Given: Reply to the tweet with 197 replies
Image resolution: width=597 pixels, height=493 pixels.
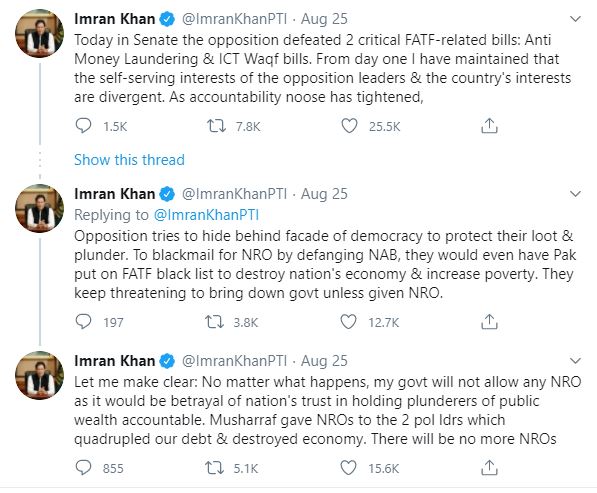Looking at the screenshot, I should point(83,322).
